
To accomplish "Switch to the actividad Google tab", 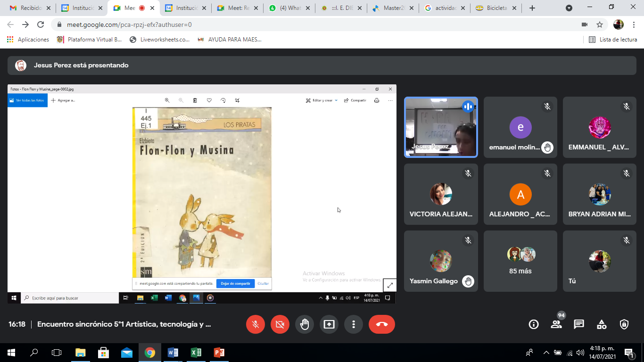I will click(x=445, y=8).
